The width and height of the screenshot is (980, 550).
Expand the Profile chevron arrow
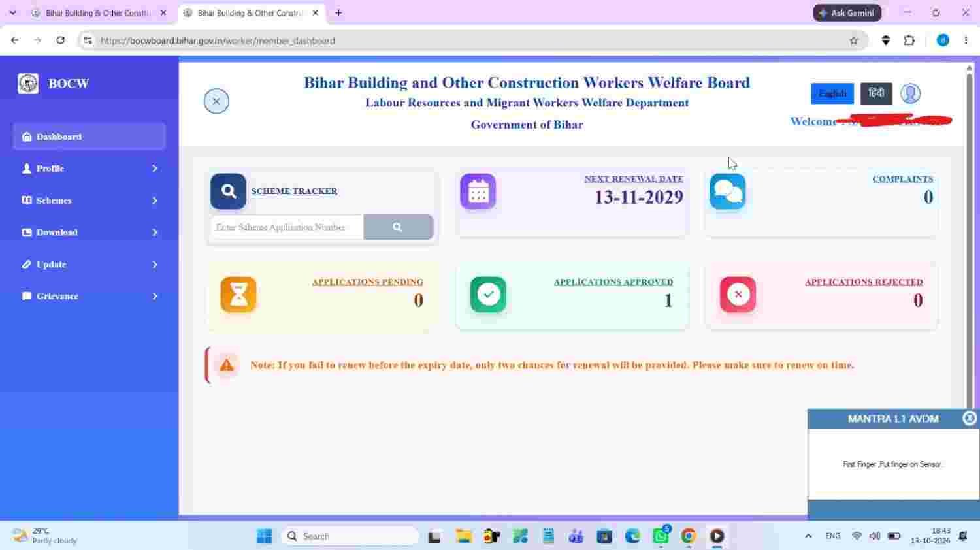[155, 169]
